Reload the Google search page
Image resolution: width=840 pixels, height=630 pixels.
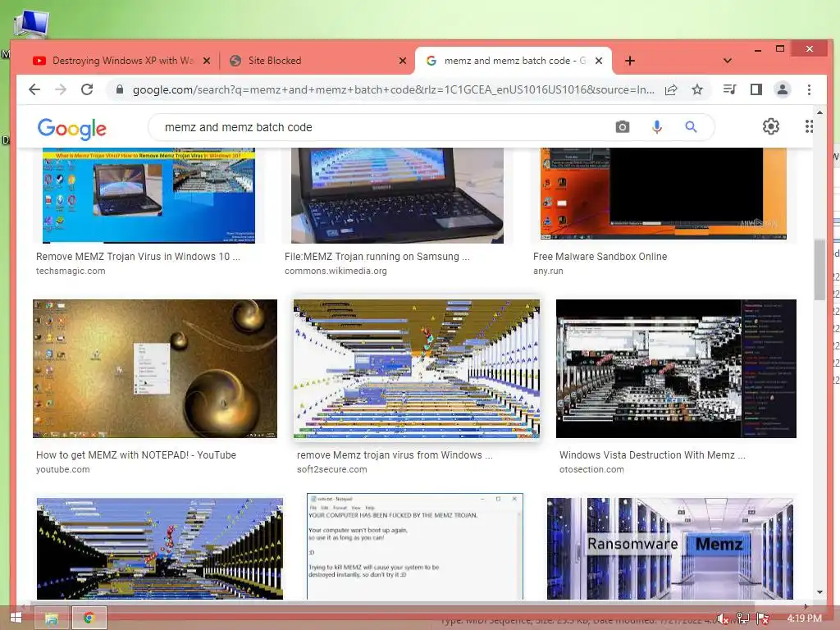[87, 89]
